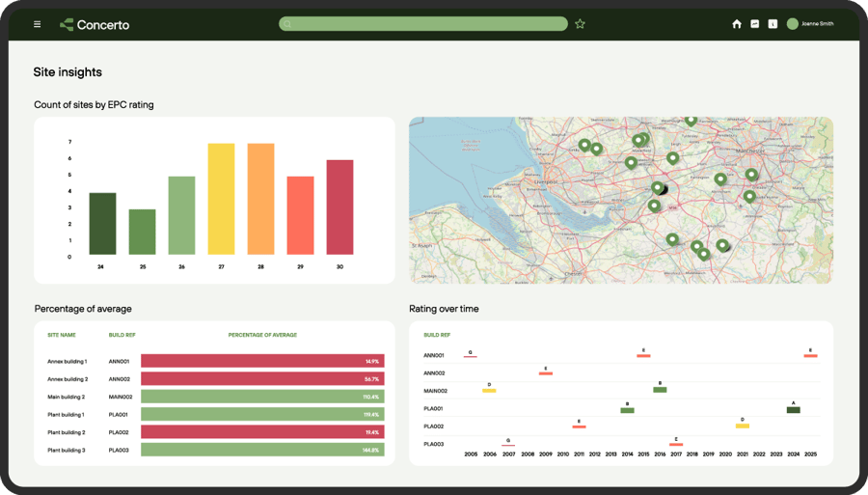Click PLA003 G rating marker at 2007
The height and width of the screenshot is (495, 868).
(508, 445)
